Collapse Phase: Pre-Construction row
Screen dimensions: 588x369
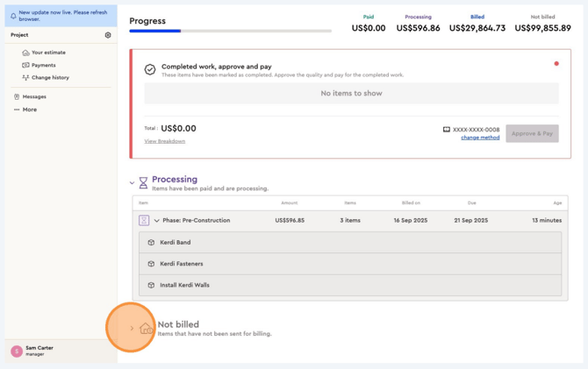(157, 221)
